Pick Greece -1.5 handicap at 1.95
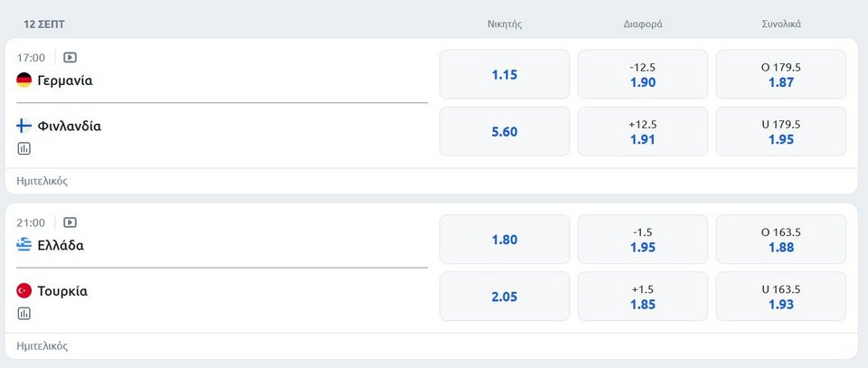Image resolution: width=868 pixels, height=368 pixels. (643, 240)
